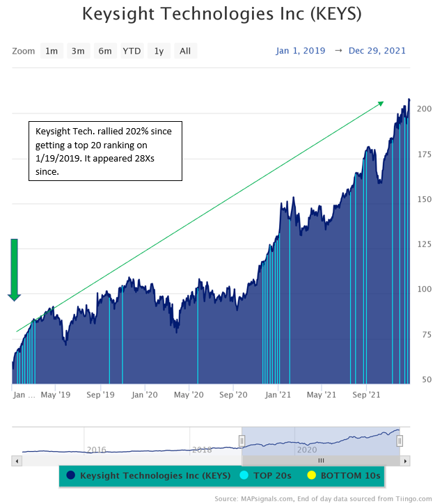Click the Jan '20 x-axis label
The image size is (435, 504).
coord(145,395)
